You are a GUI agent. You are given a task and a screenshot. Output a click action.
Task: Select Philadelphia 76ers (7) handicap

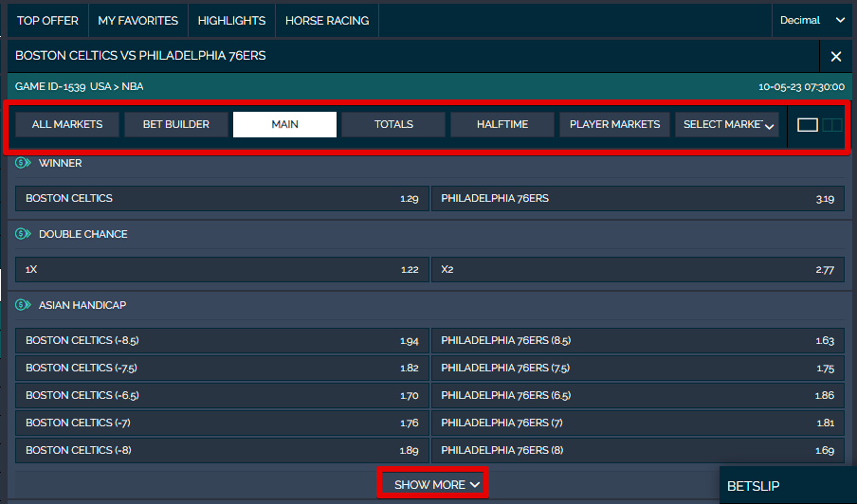pos(638,423)
